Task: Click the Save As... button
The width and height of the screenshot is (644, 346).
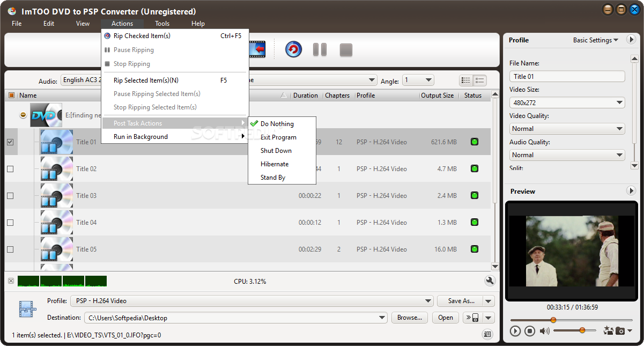Action: 460,301
